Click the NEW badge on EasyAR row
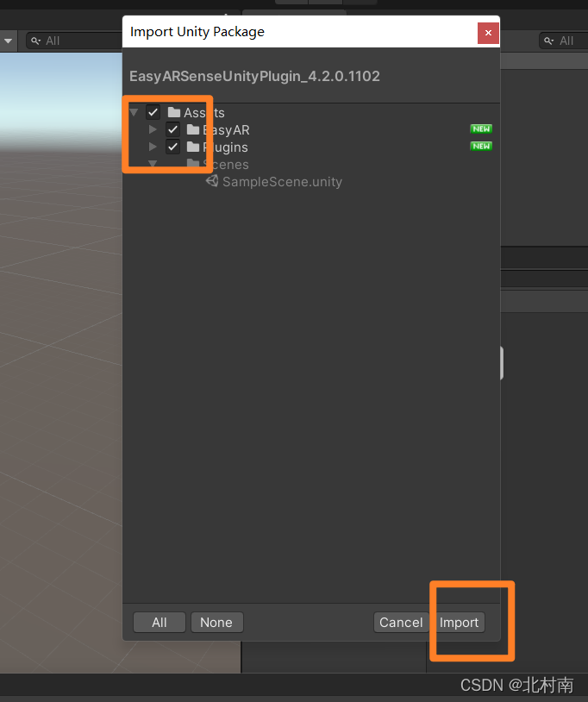This screenshot has width=588, height=702. [x=481, y=129]
